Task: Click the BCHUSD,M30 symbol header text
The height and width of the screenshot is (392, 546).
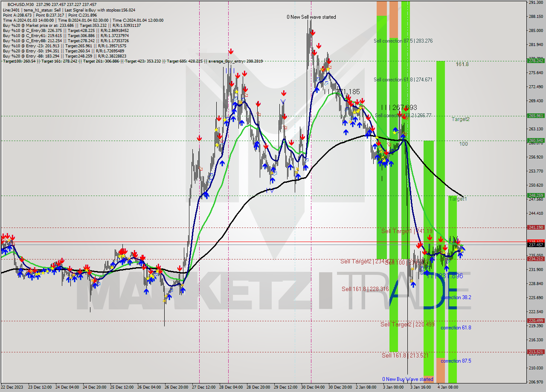Action: pyautogui.click(x=20, y=4)
